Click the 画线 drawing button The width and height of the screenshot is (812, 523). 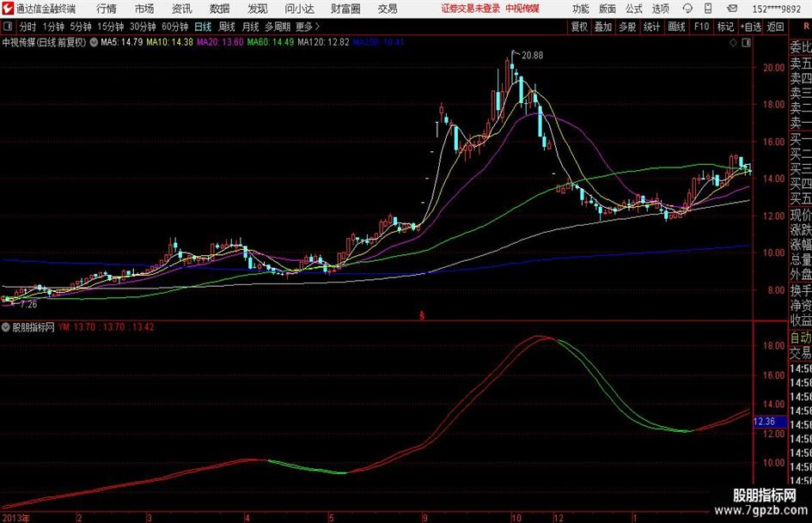[x=676, y=27]
